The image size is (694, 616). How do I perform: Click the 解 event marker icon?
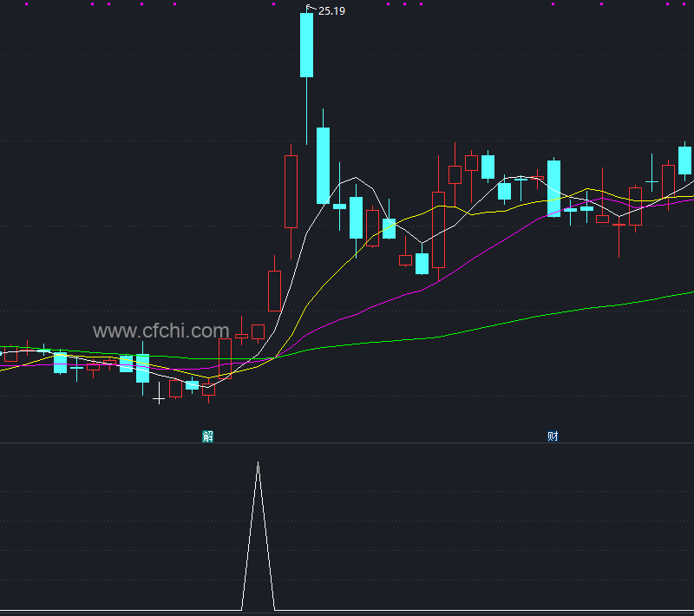207,436
